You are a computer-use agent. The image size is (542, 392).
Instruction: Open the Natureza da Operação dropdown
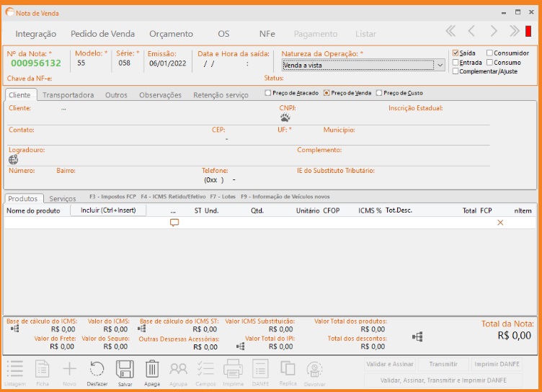440,64
